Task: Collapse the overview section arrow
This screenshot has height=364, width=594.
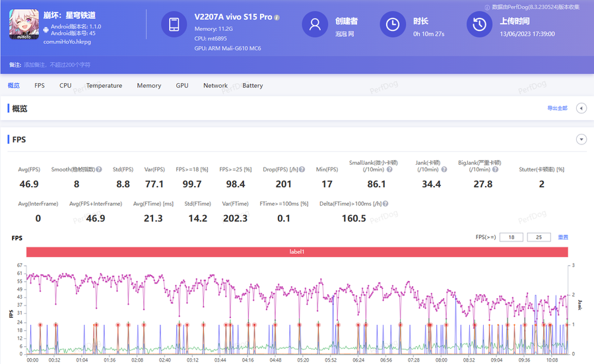Action: [581, 108]
